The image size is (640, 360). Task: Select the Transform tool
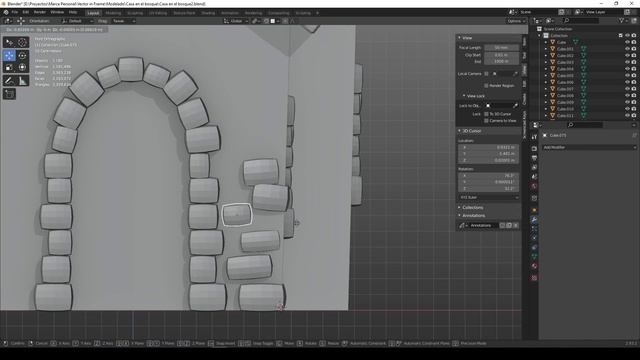click(x=22, y=67)
